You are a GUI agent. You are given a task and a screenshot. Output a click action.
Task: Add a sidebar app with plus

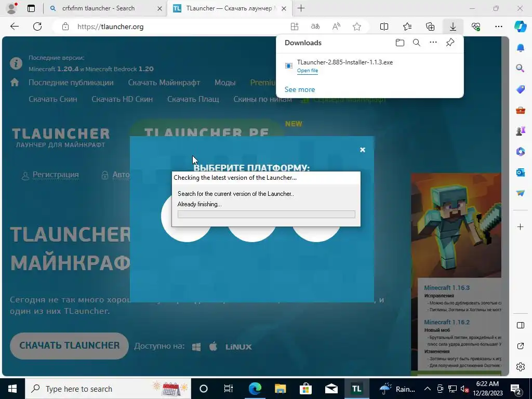521,227
